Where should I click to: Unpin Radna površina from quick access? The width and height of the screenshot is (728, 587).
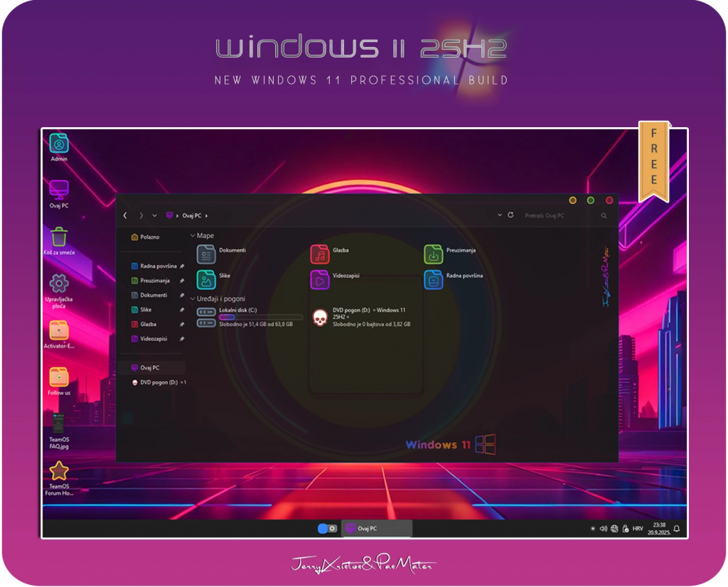[x=182, y=266]
